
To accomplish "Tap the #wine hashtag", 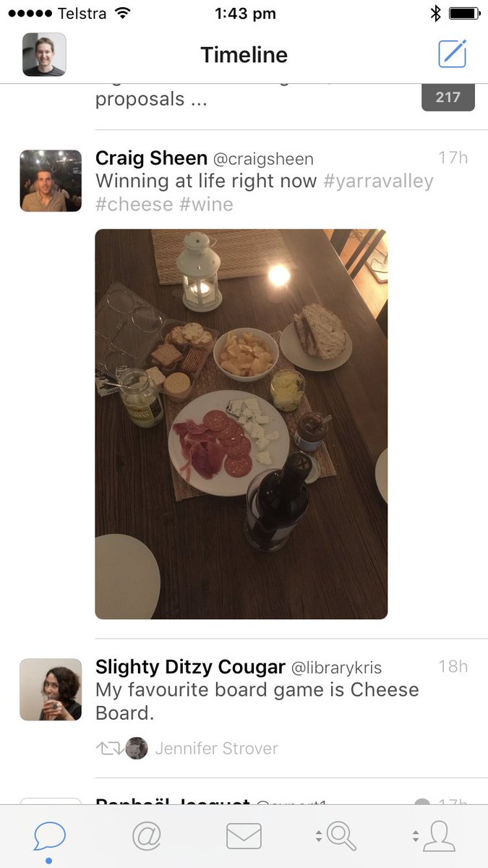I will point(207,205).
